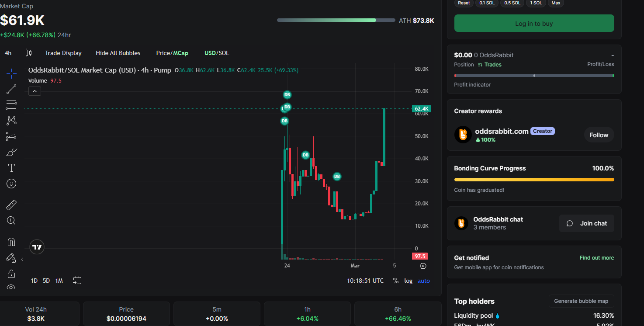The width and height of the screenshot is (644, 326).
Task: Open the emoji sticker tool
Action: coord(11,184)
